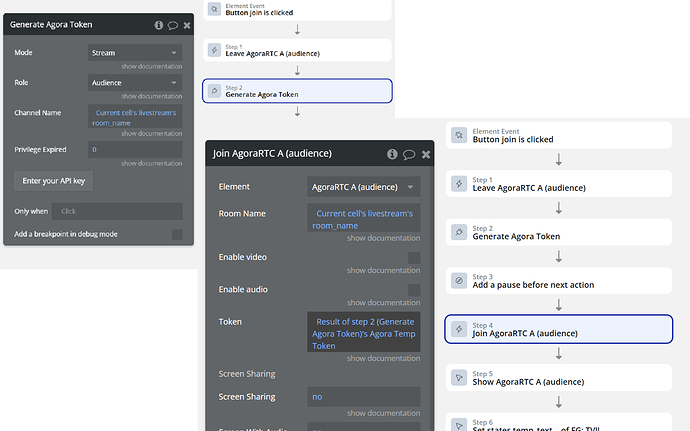Select Step 6 Set states step

click(x=558, y=422)
